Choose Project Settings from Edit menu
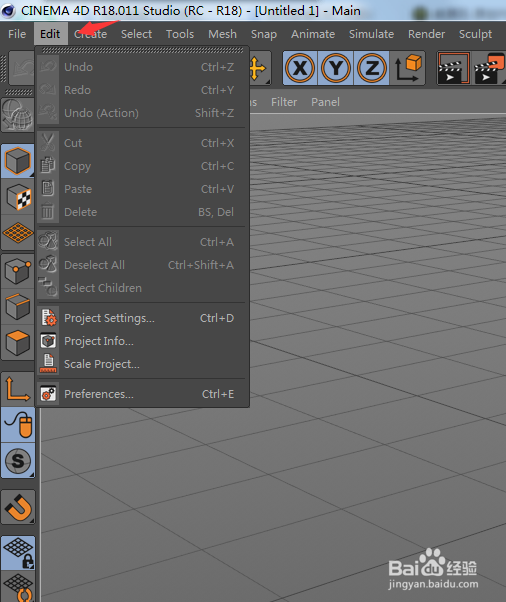 coord(142,318)
